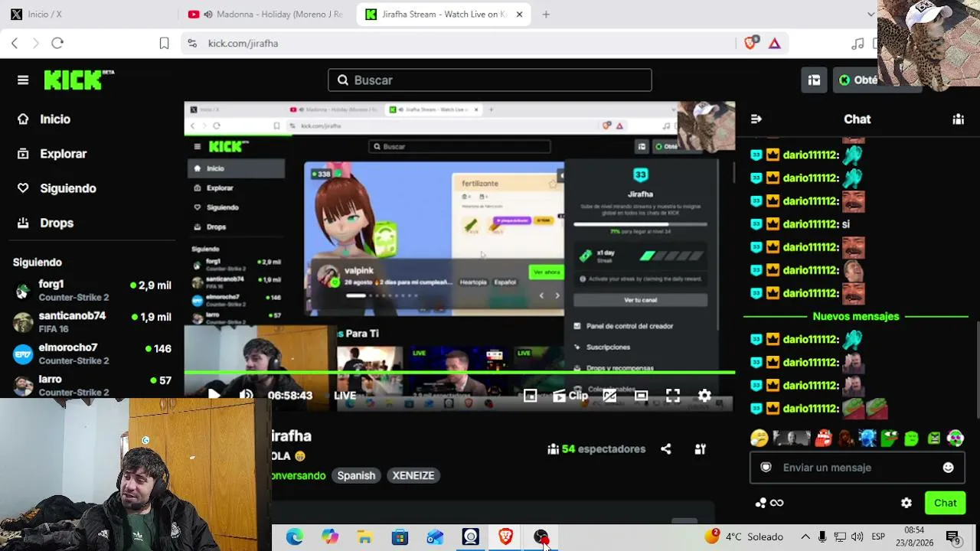The image size is (980, 551).
Task: Pick the blue glowing emote
Action: tap(867, 439)
